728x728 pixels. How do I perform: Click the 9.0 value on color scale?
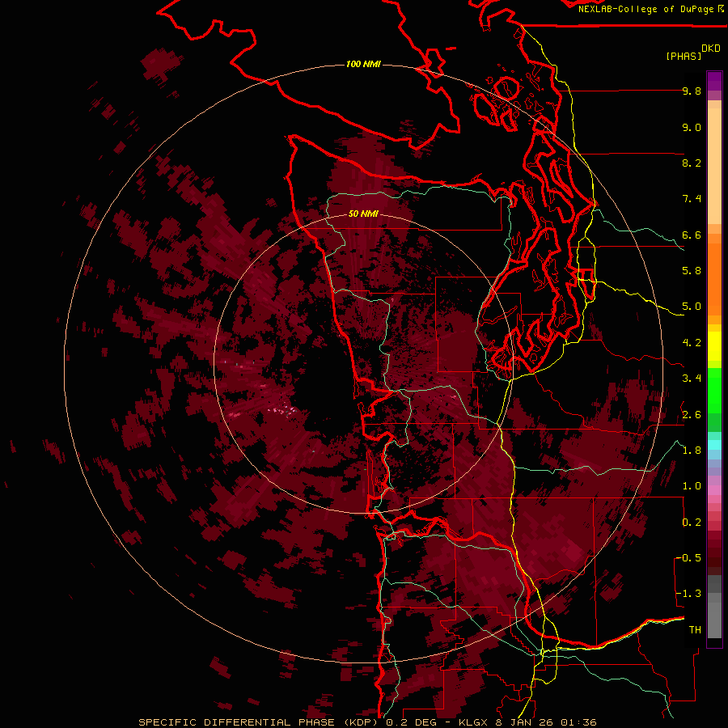[x=692, y=127]
